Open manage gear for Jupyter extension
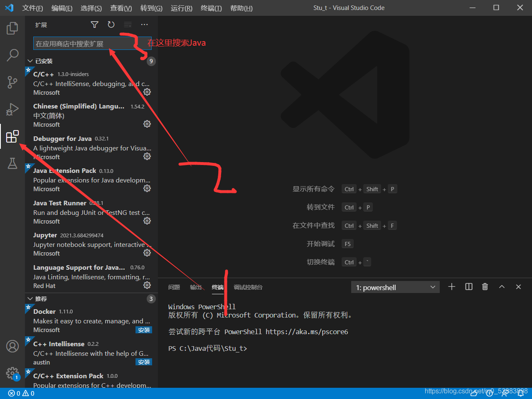 click(x=147, y=253)
